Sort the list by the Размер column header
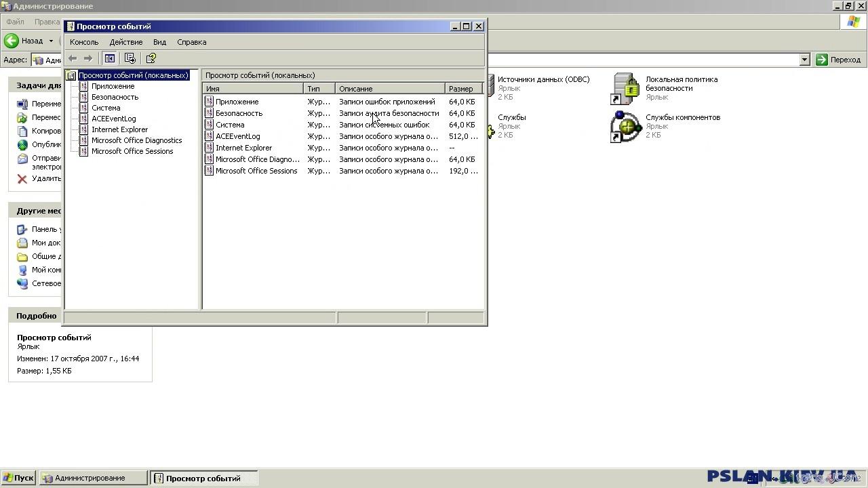 [x=461, y=89]
